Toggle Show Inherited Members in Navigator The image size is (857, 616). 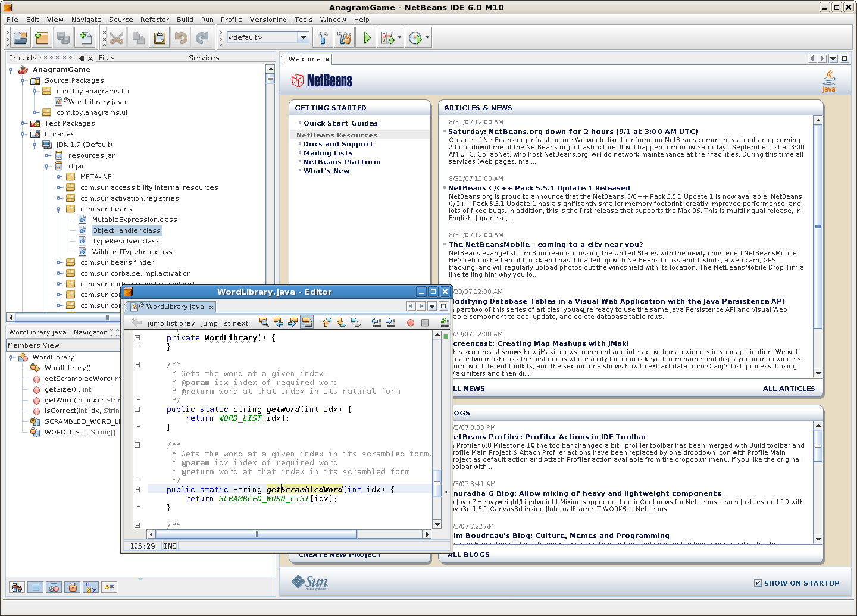pos(17,587)
